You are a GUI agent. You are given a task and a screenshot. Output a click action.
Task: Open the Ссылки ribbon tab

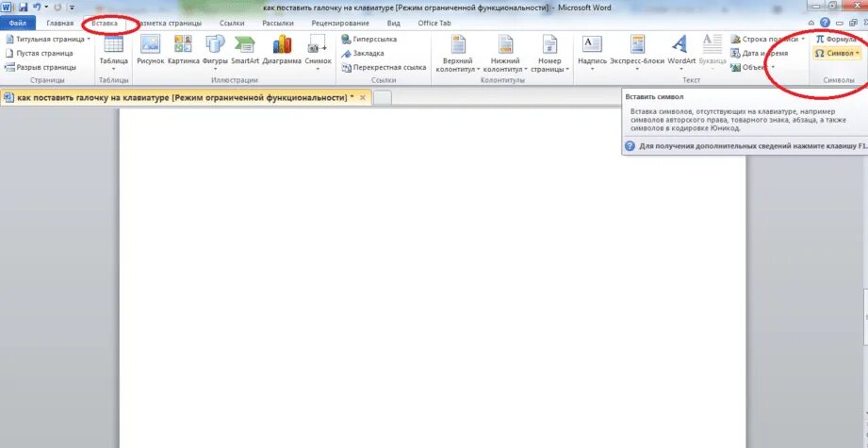click(232, 24)
